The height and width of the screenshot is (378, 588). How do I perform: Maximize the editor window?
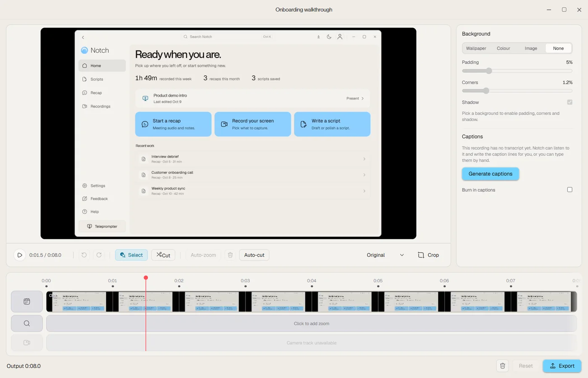coord(564,10)
